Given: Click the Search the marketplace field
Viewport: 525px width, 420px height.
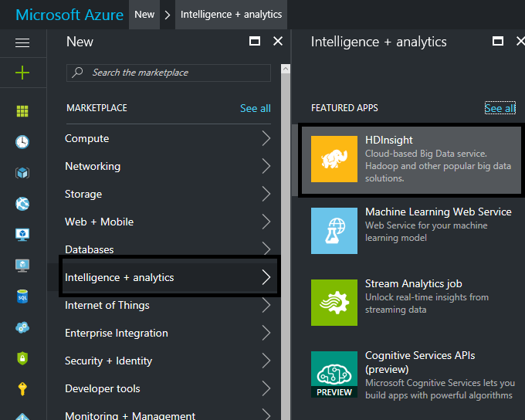Looking at the screenshot, I should (x=178, y=73).
